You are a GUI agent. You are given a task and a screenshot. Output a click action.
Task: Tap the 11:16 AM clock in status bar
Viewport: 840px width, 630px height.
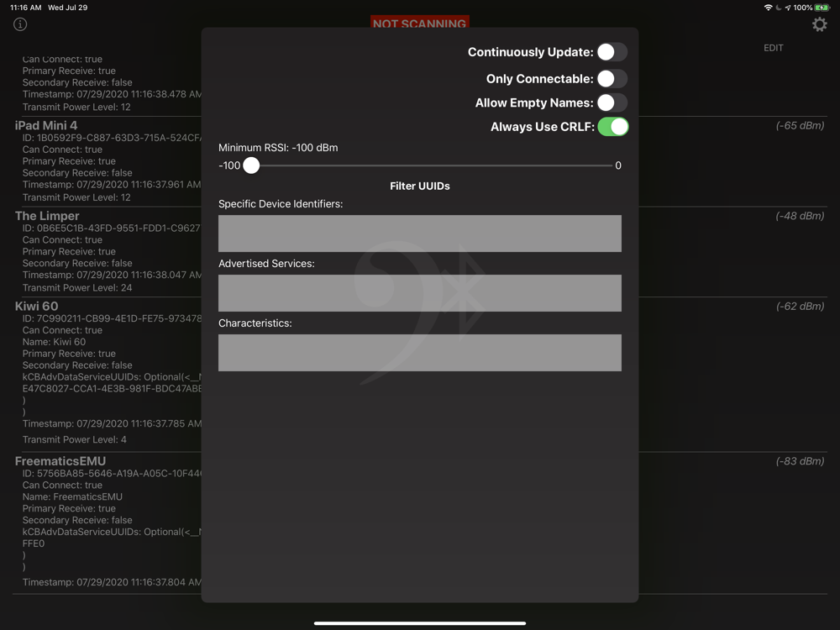[26, 8]
